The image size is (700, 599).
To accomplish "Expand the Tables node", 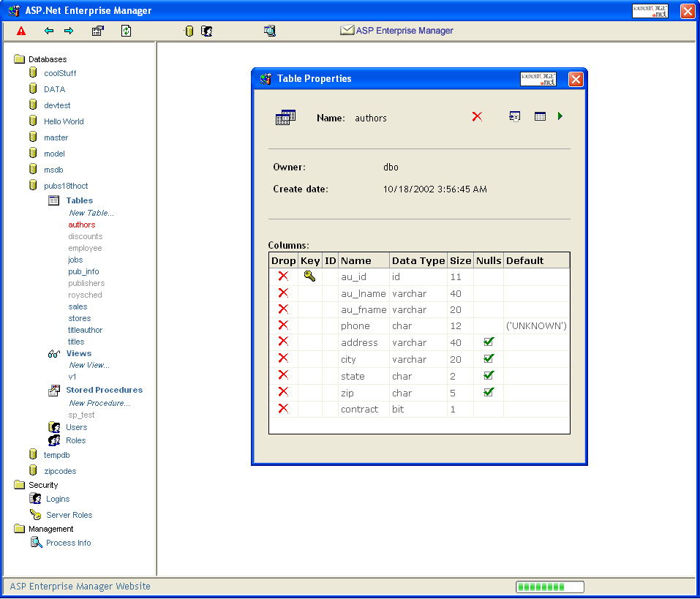I will coord(80,200).
